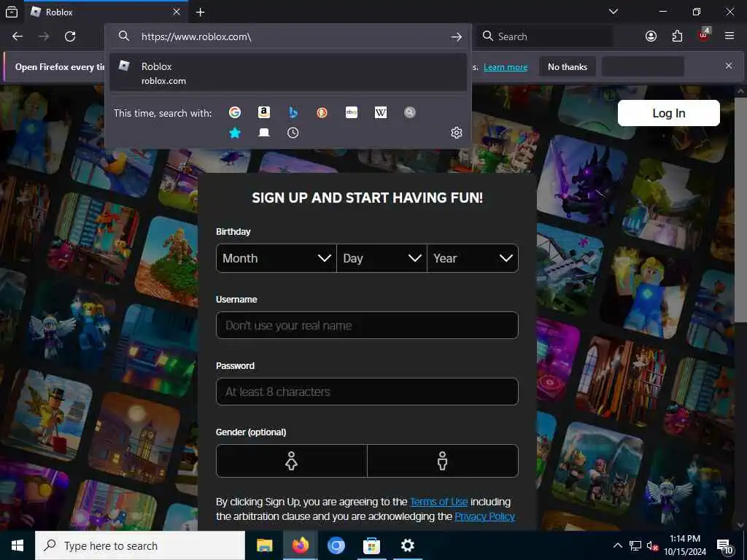Click the page vertical scrollbar
The width and height of the screenshot is (747, 560).
click(x=740, y=209)
